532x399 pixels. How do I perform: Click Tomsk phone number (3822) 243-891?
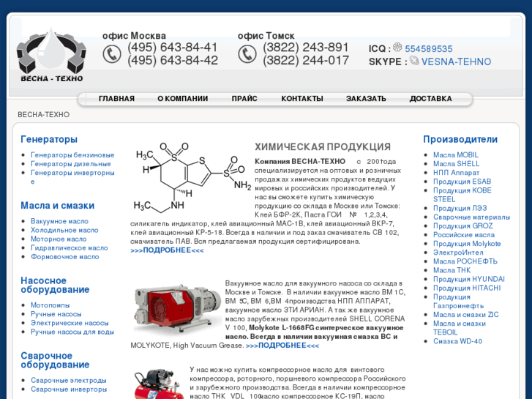click(x=306, y=47)
